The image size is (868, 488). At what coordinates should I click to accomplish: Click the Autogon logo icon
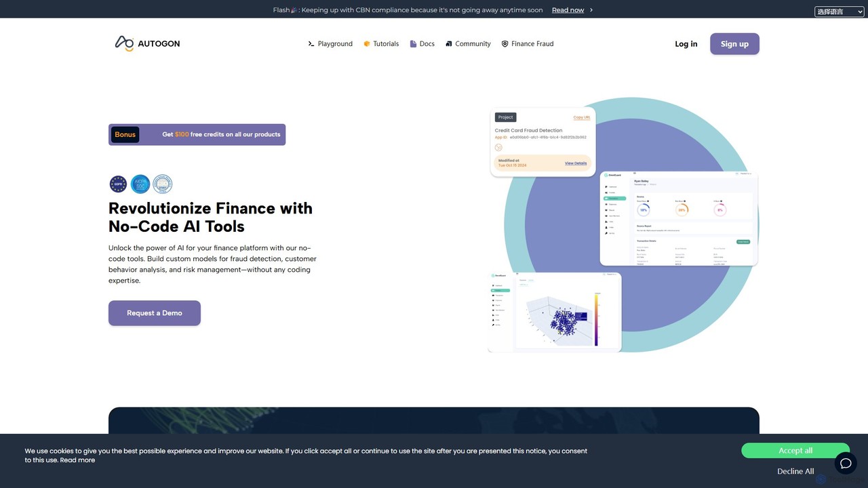pyautogui.click(x=124, y=43)
